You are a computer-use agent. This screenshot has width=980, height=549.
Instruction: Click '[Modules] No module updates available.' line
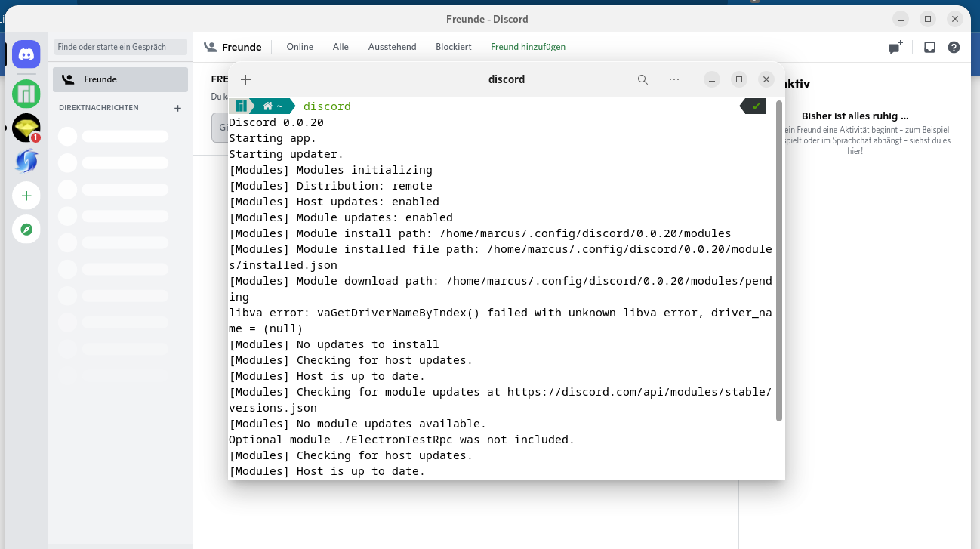pos(358,424)
